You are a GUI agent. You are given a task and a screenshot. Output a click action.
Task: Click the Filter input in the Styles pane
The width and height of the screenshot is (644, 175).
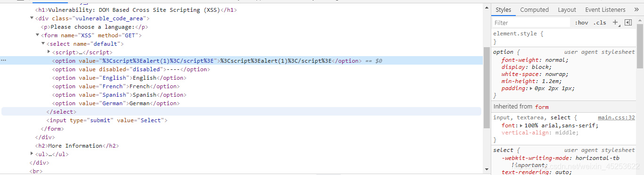(531, 23)
